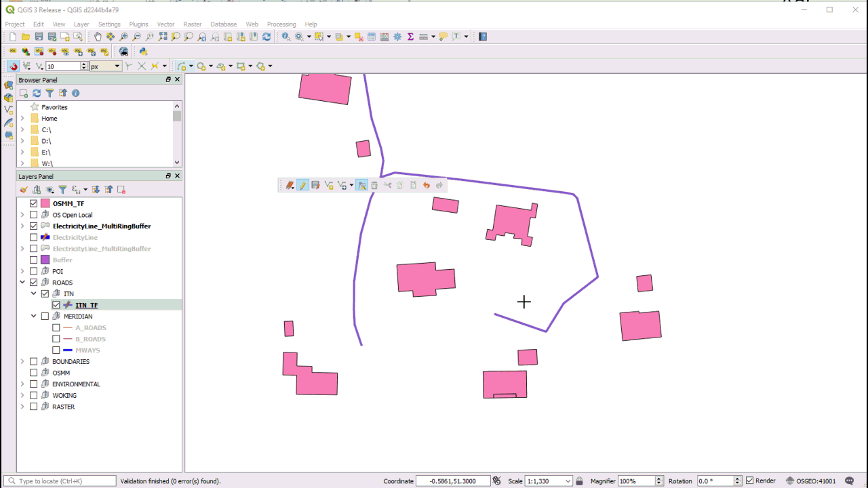868x488 pixels.
Task: Check the OS Open Local group checkbox
Action: 34,215
